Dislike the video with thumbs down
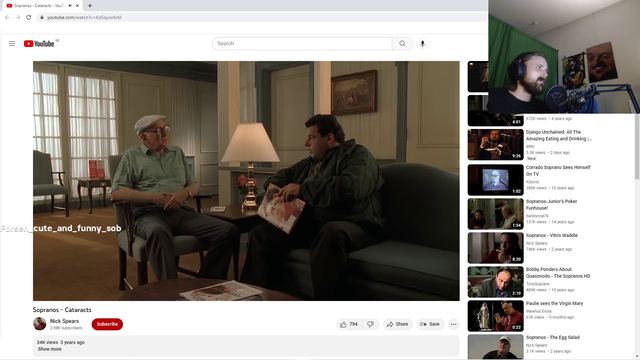Viewport: 640px width, 360px height. (370, 324)
